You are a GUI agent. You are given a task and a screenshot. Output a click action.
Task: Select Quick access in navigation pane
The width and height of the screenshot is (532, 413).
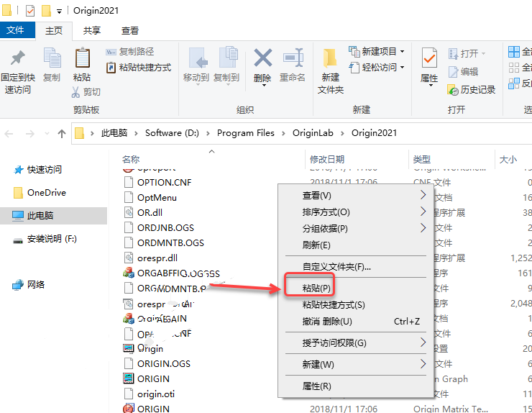[x=37, y=170]
